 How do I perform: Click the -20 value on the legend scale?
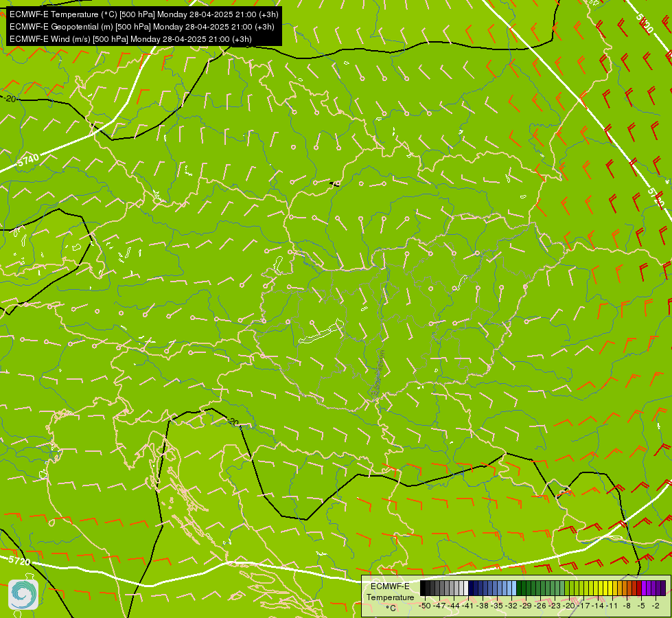[x=569, y=606]
